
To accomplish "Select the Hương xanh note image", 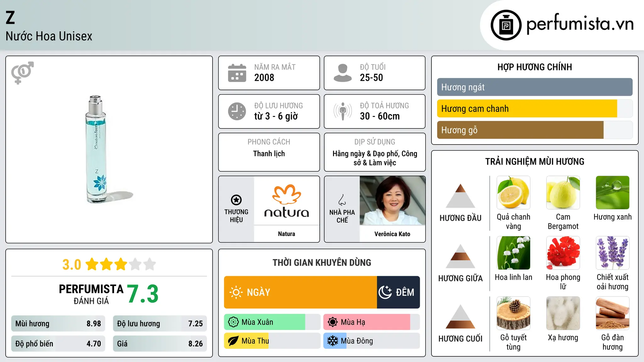I will [x=613, y=193].
